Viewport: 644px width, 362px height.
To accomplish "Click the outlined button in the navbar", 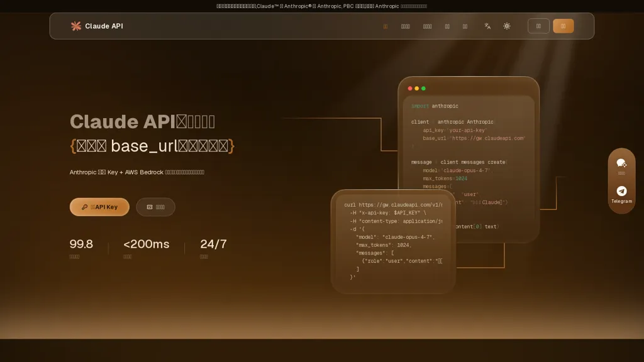I will coord(538,26).
